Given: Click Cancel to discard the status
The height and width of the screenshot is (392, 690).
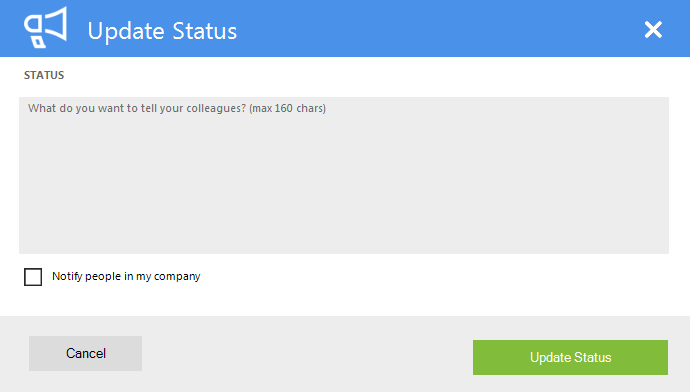Looking at the screenshot, I should (85, 353).
